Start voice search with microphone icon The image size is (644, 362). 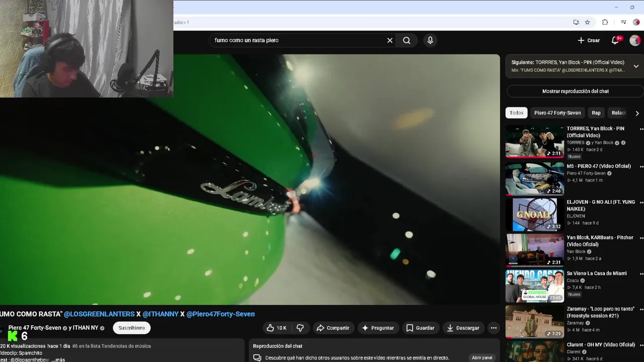(430, 40)
